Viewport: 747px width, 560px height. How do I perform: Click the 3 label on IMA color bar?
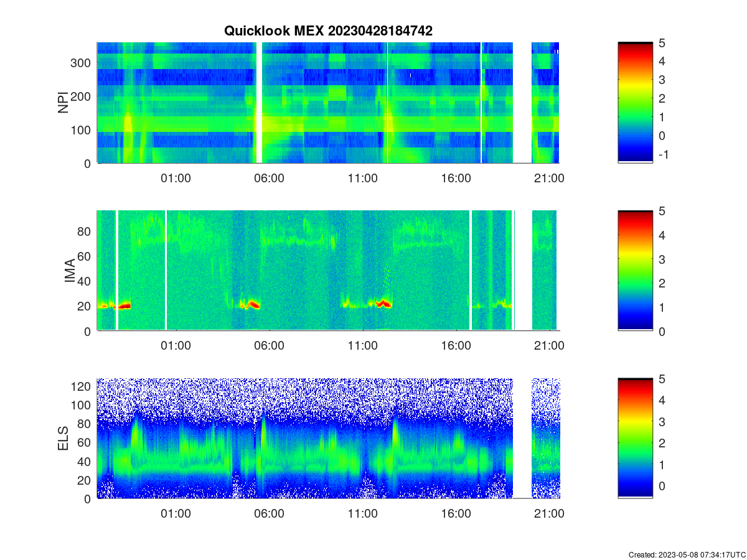click(x=662, y=259)
